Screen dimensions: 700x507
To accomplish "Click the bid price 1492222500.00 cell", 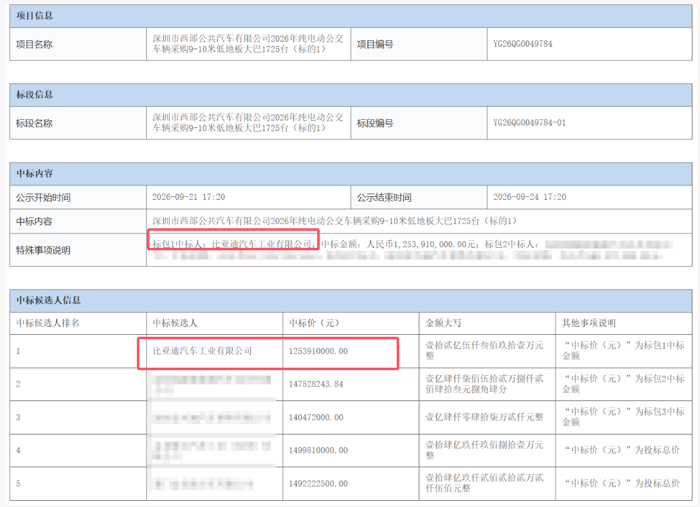I will [x=351, y=484].
